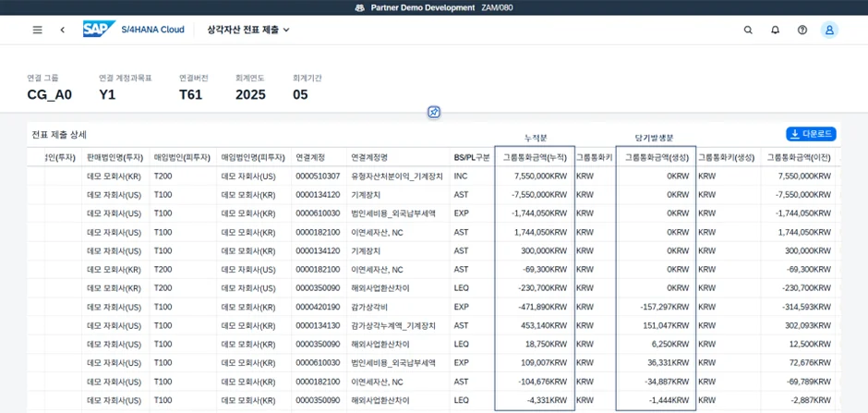The height and width of the screenshot is (413, 868).
Task: Open the notifications bell
Action: [x=775, y=30]
